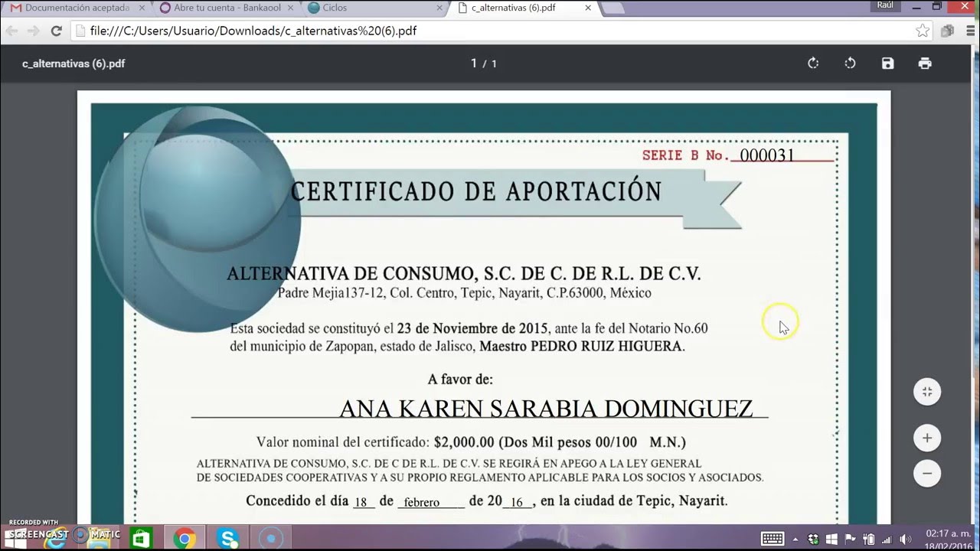Open network signal status in the tray
The width and height of the screenshot is (980, 551).
(x=887, y=539)
